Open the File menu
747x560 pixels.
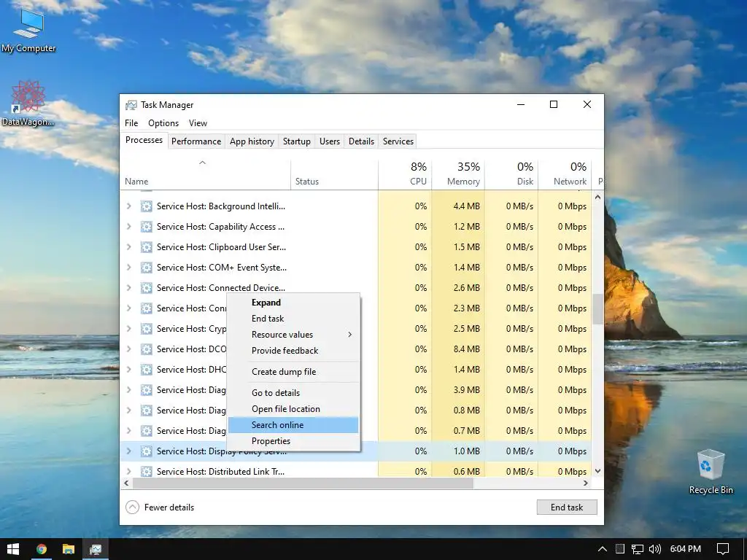[131, 122]
